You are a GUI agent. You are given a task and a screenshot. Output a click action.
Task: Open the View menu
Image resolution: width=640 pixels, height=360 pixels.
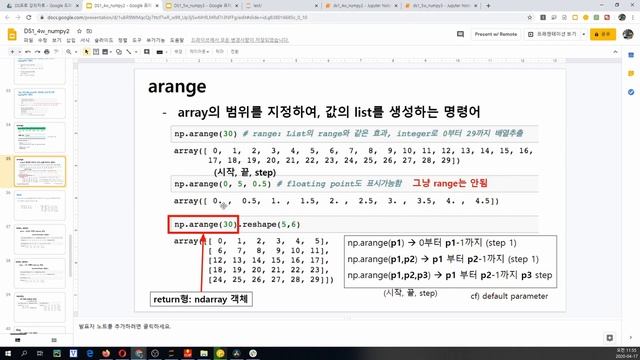pyautogui.click(x=57, y=40)
